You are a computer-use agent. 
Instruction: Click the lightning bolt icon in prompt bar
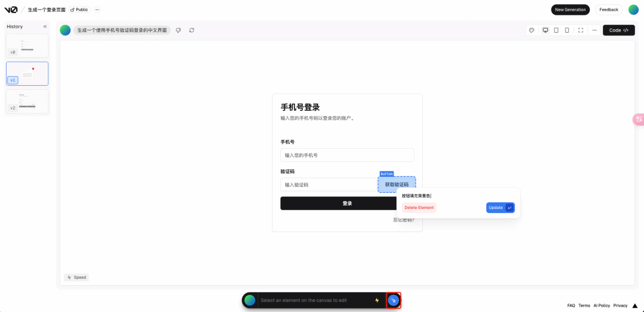377,300
